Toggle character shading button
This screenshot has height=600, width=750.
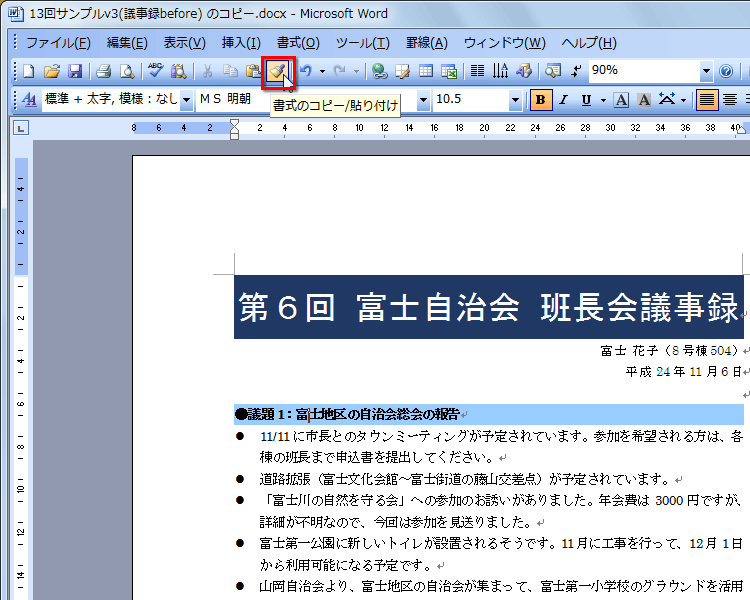click(x=644, y=100)
